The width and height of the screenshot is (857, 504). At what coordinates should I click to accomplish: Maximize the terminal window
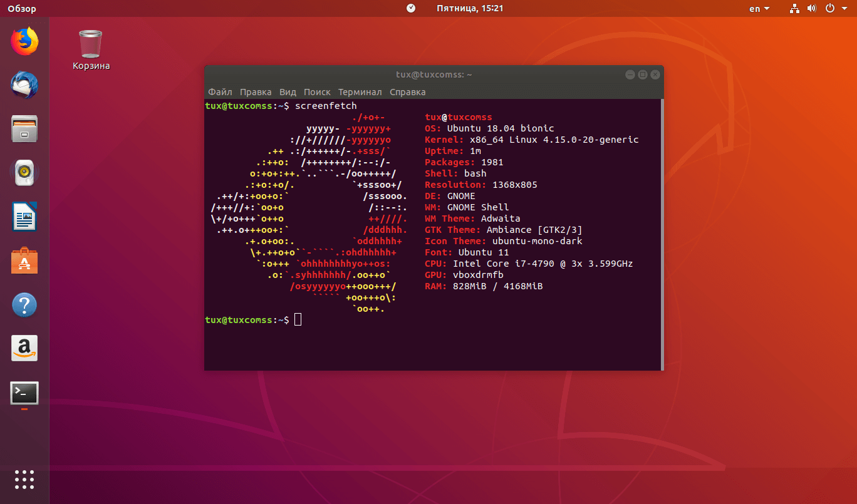(x=642, y=75)
